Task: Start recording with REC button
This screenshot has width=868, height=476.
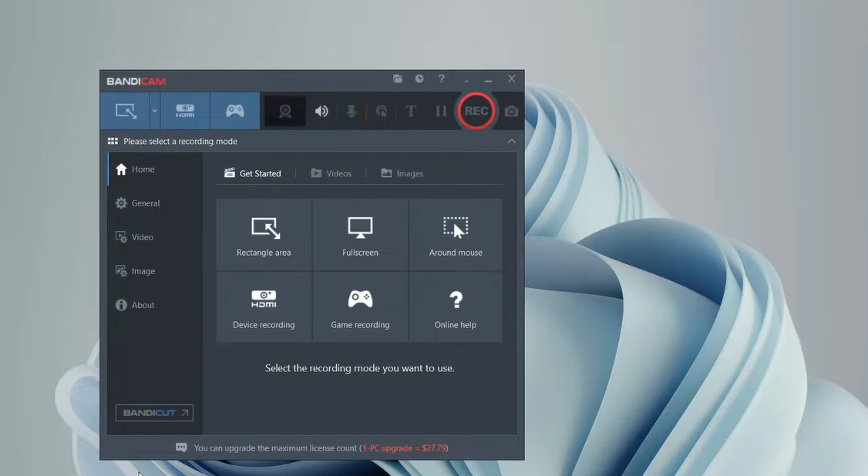Action: click(x=476, y=111)
